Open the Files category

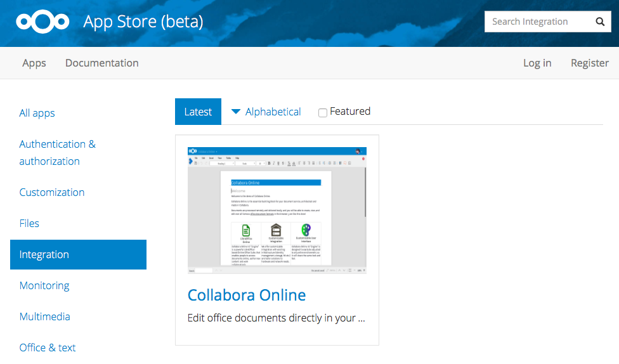[x=29, y=223]
